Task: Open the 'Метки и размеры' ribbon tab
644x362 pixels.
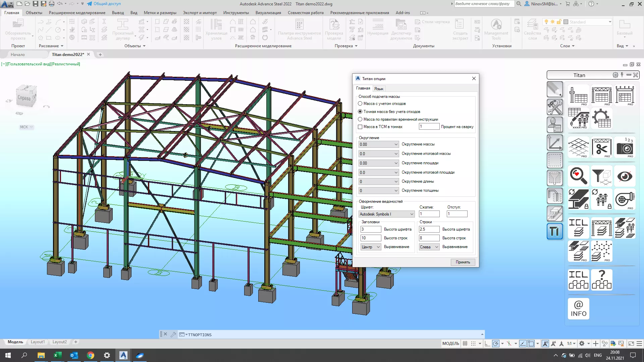Action: tap(160, 13)
